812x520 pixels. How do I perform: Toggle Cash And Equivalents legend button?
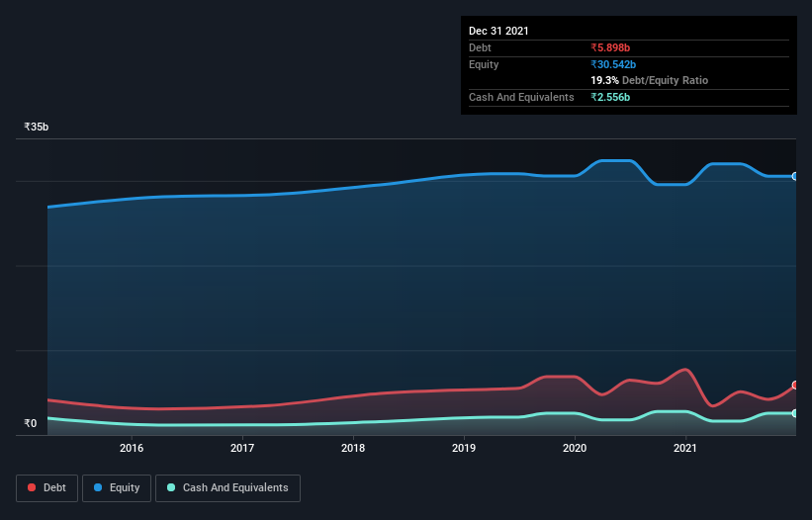click(227, 488)
